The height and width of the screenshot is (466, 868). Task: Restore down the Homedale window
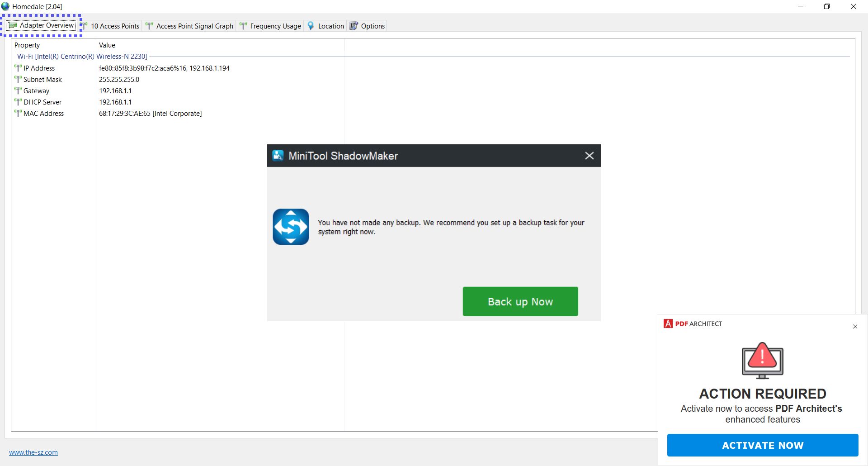pyautogui.click(x=827, y=6)
